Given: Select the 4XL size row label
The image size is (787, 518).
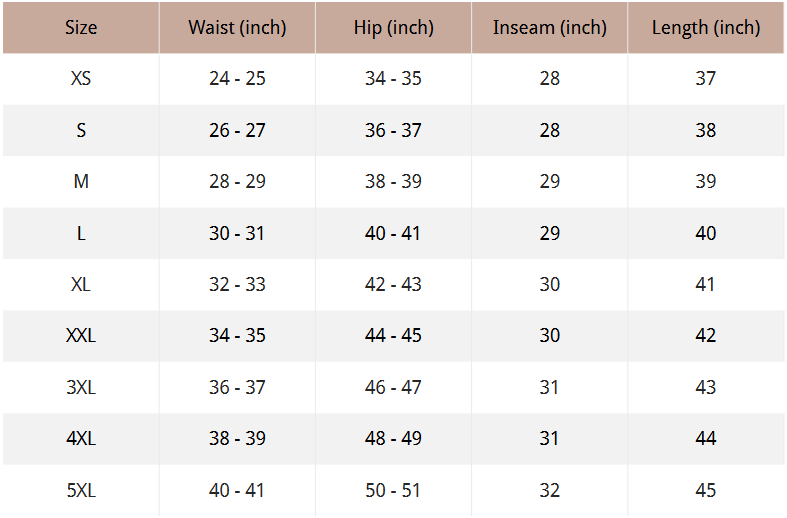Looking at the screenshot, I should coord(81,438).
